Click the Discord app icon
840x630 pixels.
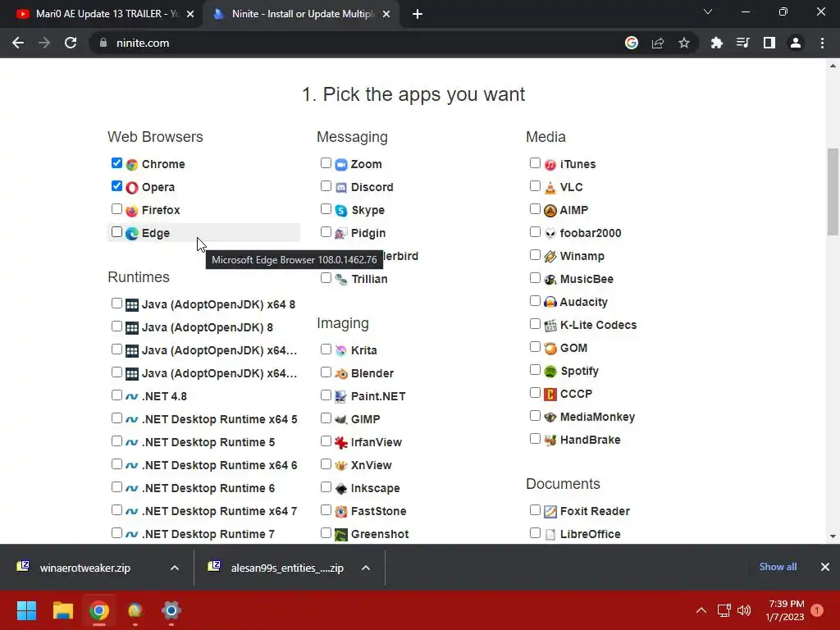pos(341,188)
